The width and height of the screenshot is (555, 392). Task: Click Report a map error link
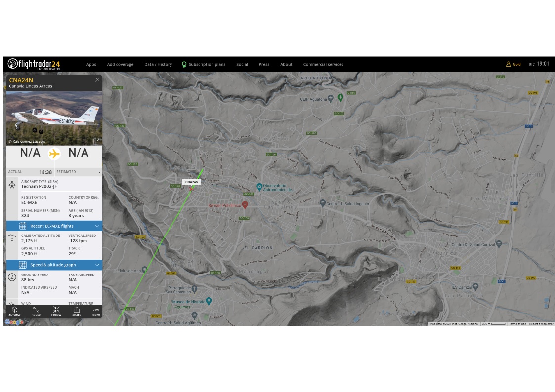coord(541,324)
